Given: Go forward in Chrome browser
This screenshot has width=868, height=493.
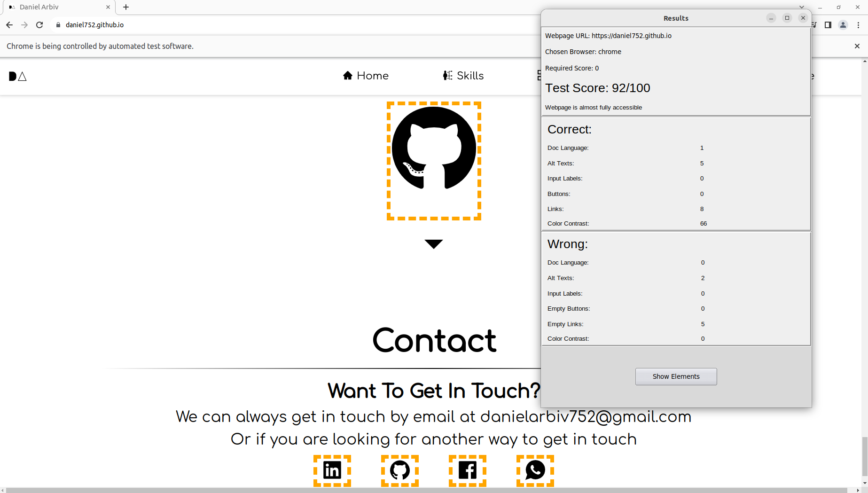Looking at the screenshot, I should 24,25.
